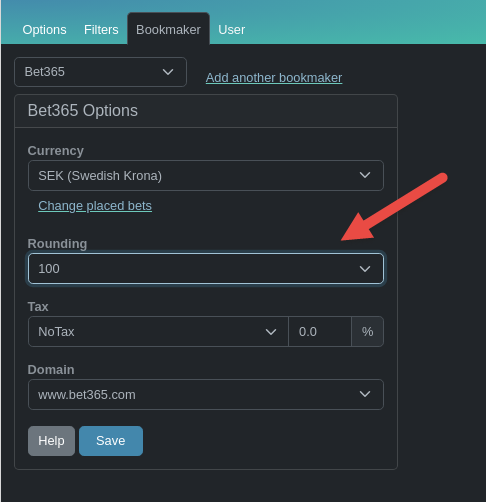The width and height of the screenshot is (486, 502).
Task: Open the NoTax tax type dropdown
Action: pos(158,332)
